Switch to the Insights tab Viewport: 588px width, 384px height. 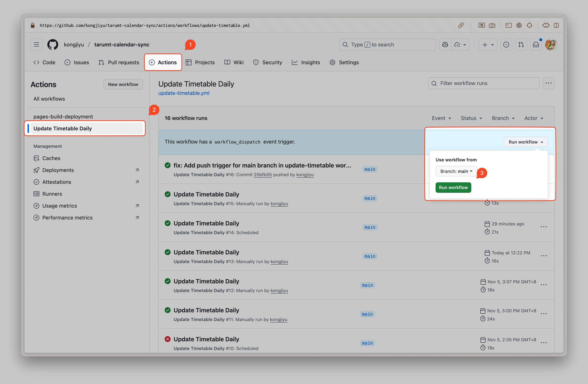[306, 62]
